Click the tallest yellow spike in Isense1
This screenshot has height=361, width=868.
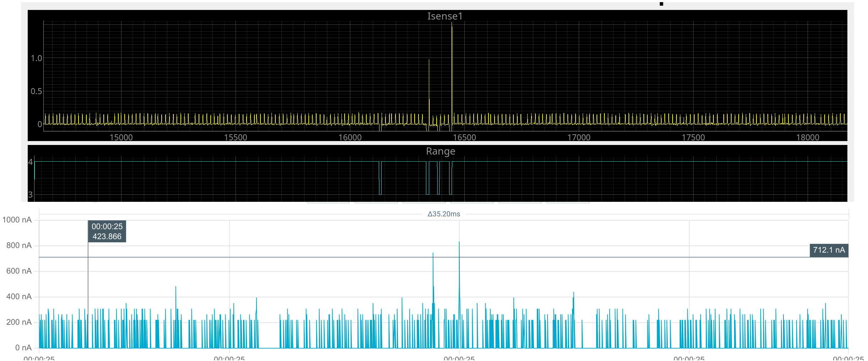(x=452, y=53)
